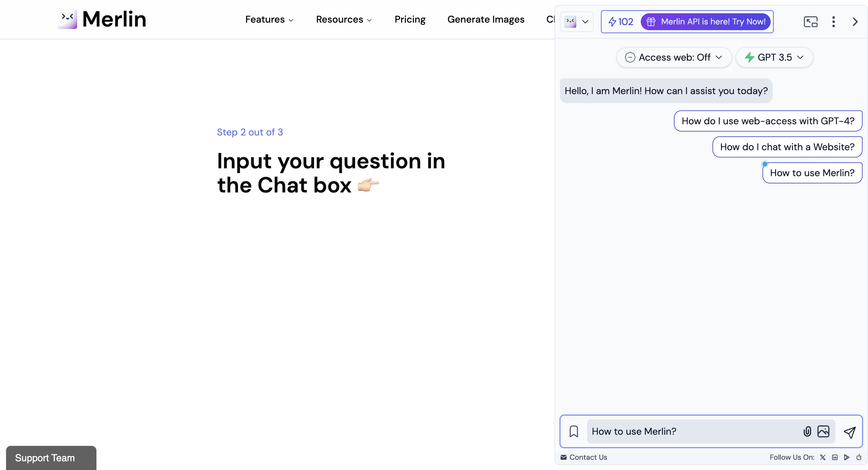Select 'How do I chat with a Website?' suggestion
The width and height of the screenshot is (868, 470).
pos(787,147)
